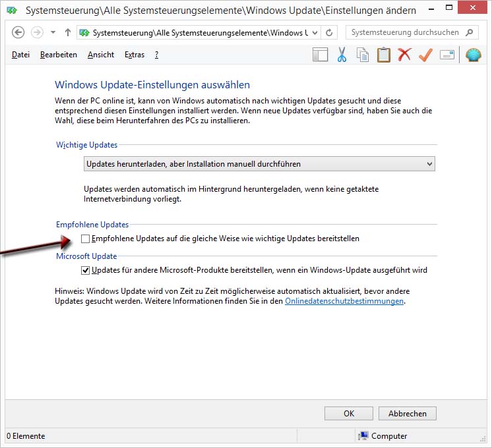Open the Bearbeiten menu
Screen dimensions: 492x448
point(58,55)
